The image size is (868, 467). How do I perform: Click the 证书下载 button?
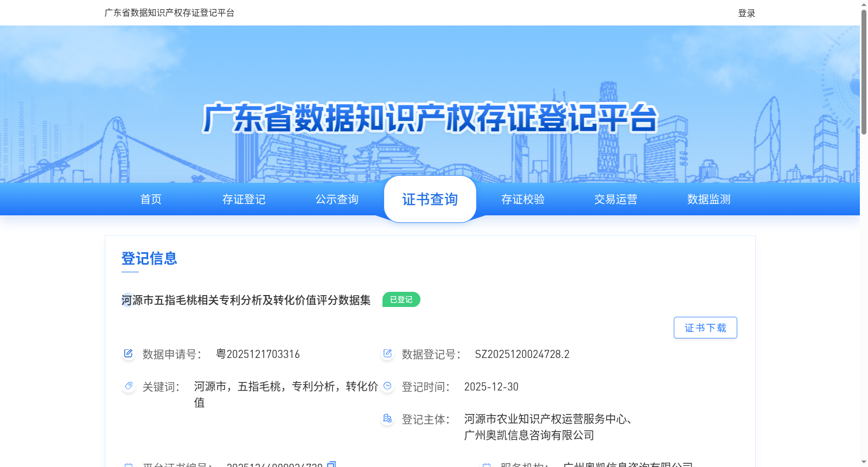click(705, 328)
